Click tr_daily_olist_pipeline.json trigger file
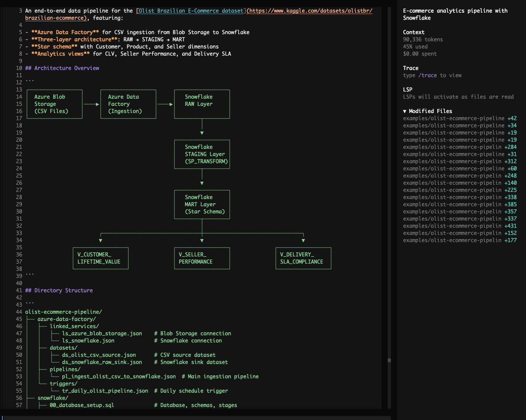526x420 pixels. 105,391
